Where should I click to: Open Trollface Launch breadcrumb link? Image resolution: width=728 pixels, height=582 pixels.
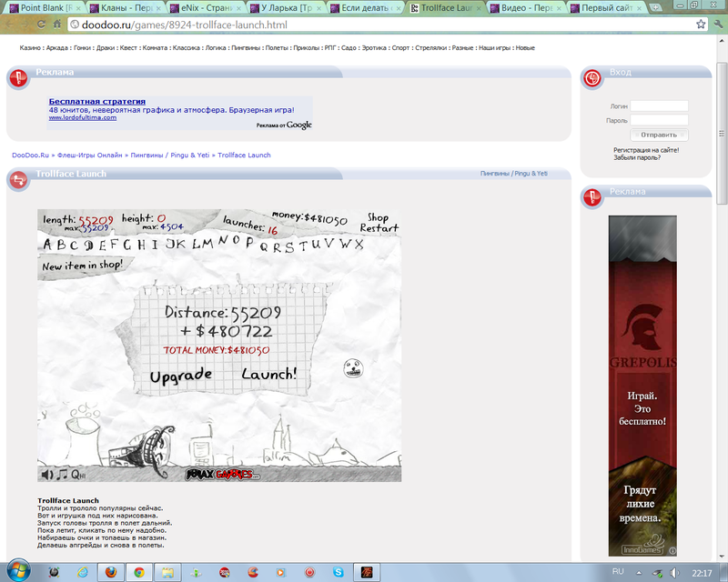244,155
